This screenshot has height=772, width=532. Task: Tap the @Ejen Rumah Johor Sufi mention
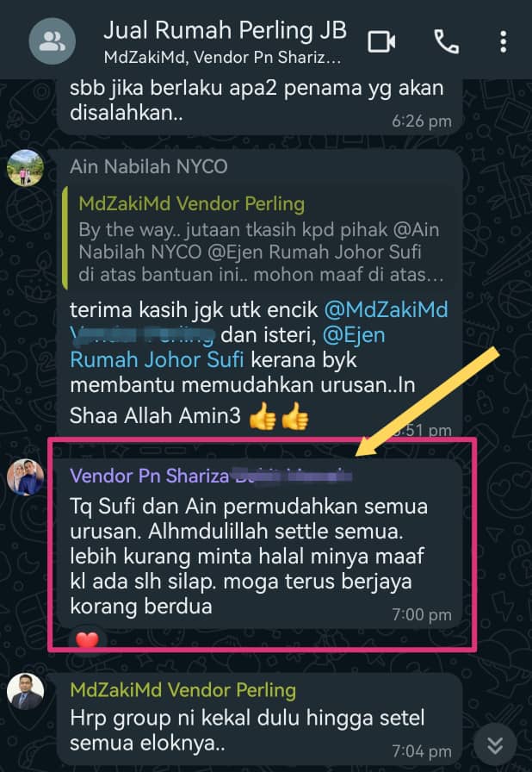coord(227,347)
